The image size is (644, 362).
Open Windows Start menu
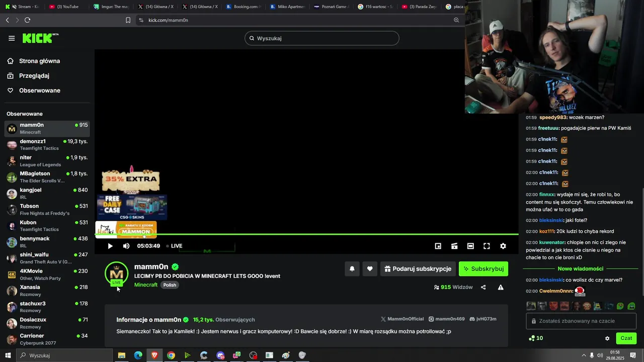[x=8, y=355]
